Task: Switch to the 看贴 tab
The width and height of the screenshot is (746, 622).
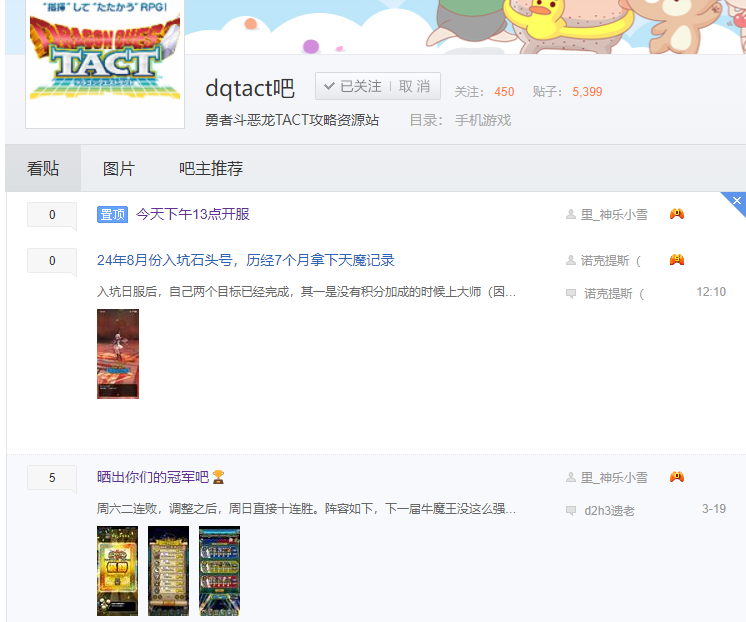Action: pos(43,168)
